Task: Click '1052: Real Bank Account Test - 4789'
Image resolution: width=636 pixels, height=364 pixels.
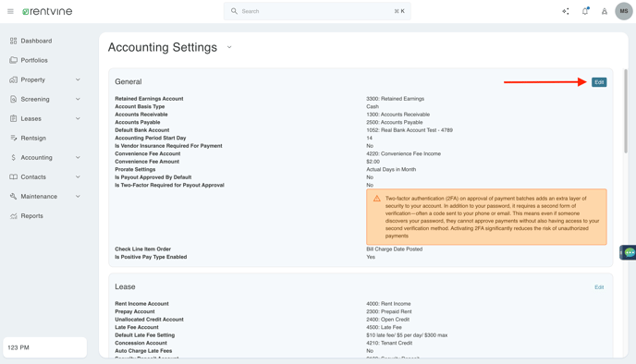Action: tap(410, 130)
